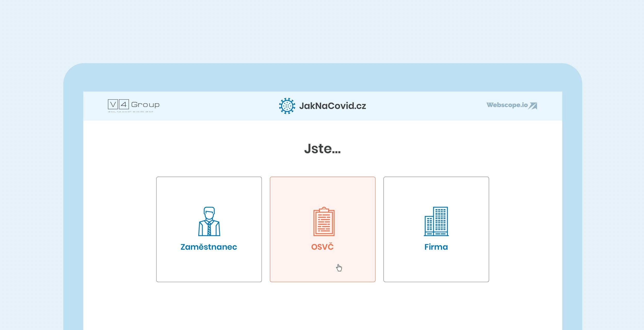Click the orange clipboard icon
This screenshot has width=644, height=330.
(x=324, y=221)
